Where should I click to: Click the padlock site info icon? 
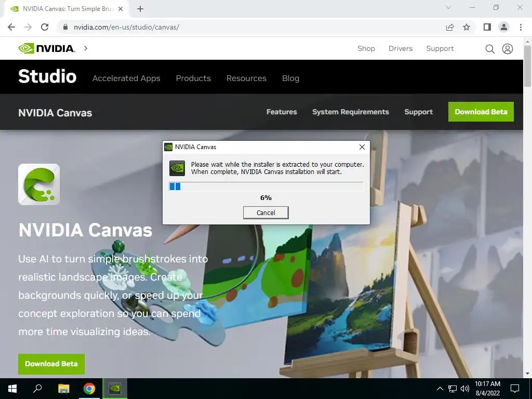point(65,27)
